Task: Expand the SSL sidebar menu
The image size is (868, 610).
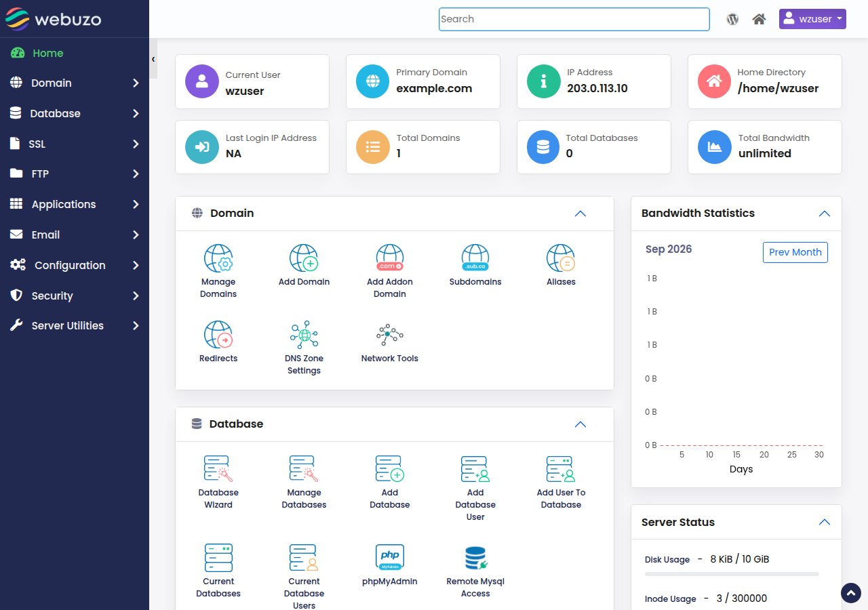Action: (75, 144)
